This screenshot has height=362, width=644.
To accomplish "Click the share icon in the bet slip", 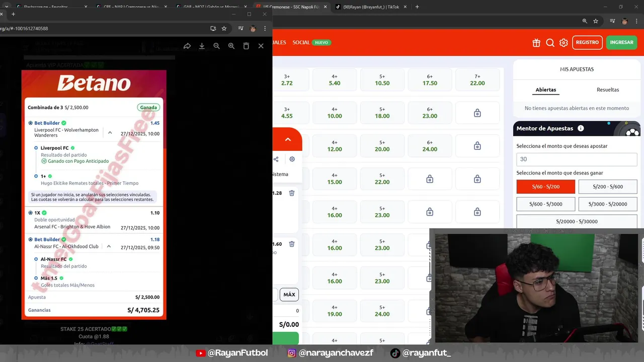I will 276,159.
